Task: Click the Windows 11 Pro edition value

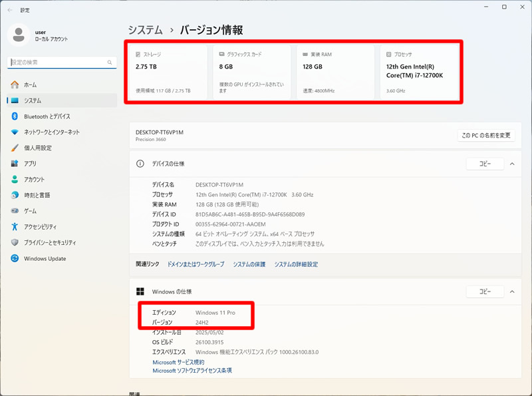Action: click(215, 312)
